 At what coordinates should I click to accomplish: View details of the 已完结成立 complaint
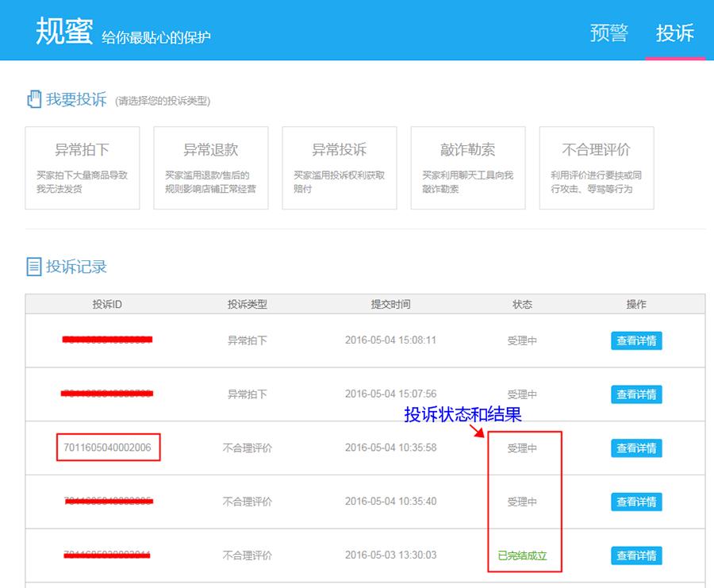tap(636, 555)
